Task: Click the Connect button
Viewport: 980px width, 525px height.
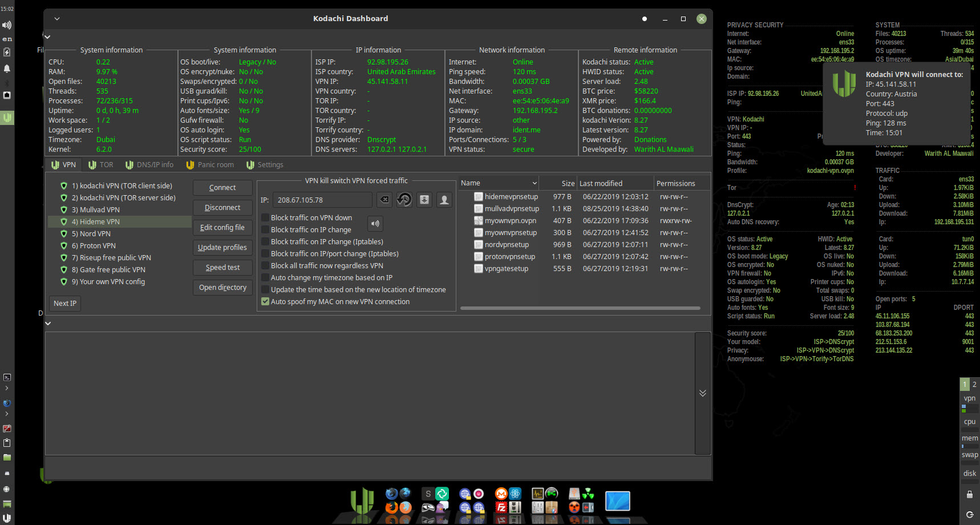Action: click(222, 188)
